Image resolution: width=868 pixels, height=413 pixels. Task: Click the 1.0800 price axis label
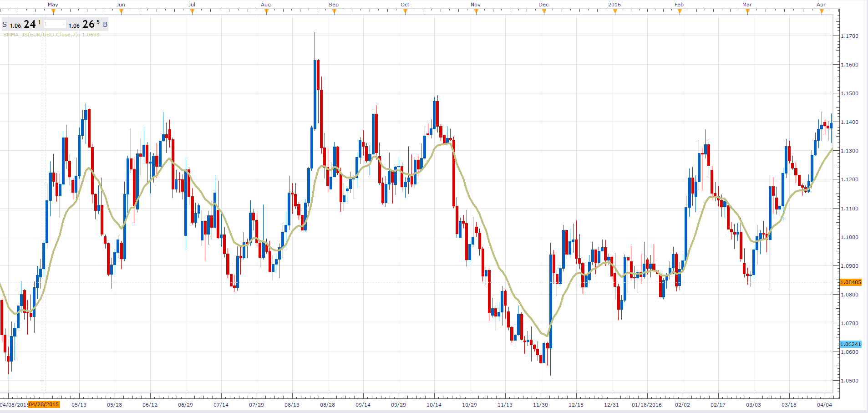click(849, 295)
